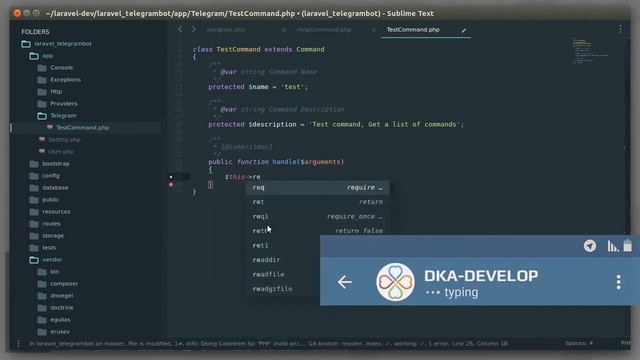Screen dimensions: 640x360
Task: Click the handle function name in code
Action: 284,162
